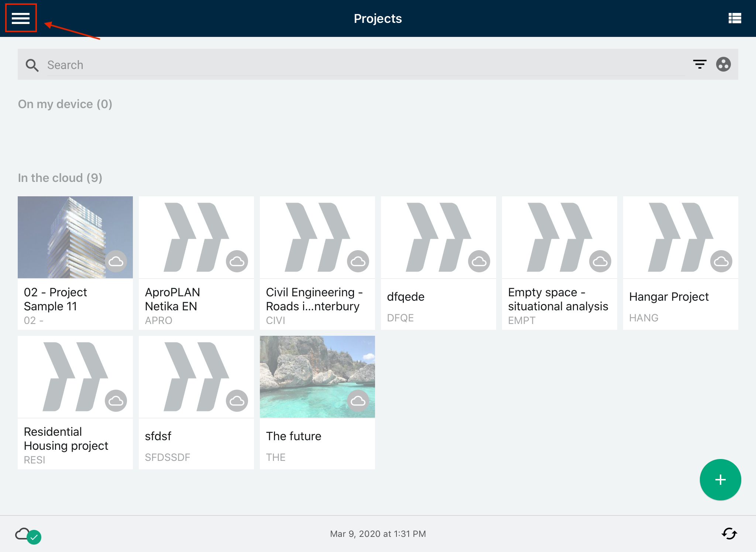Download 02 - Project Sample 11 via cloud icon
The width and height of the screenshot is (756, 552).
(116, 261)
